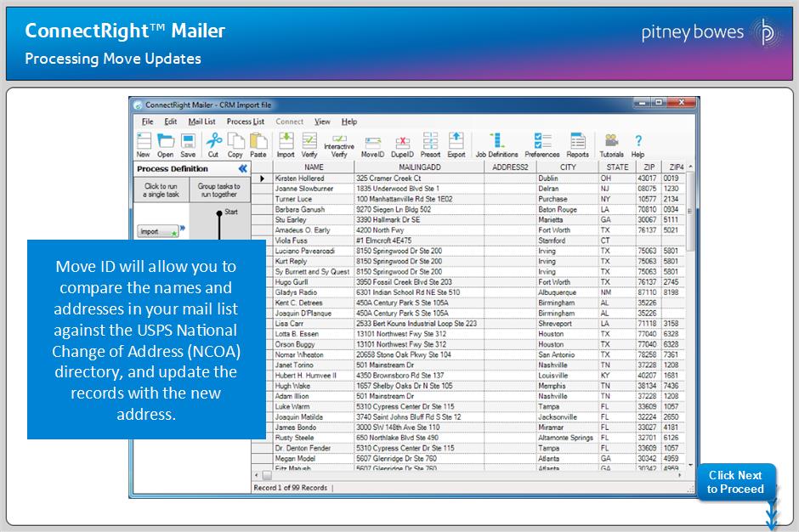Screen dimensions: 799x532
Task: Click the ADDRESS2 column header
Action: click(510, 167)
